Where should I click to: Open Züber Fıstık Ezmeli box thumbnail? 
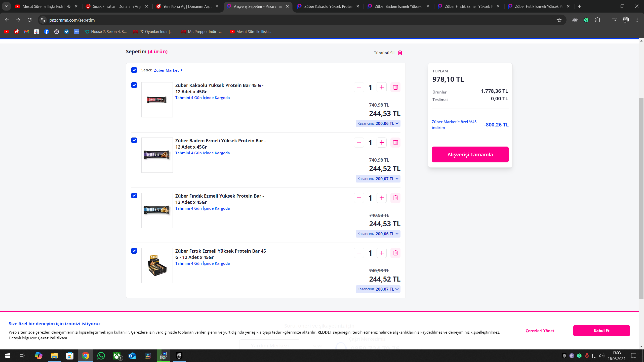pos(157,265)
